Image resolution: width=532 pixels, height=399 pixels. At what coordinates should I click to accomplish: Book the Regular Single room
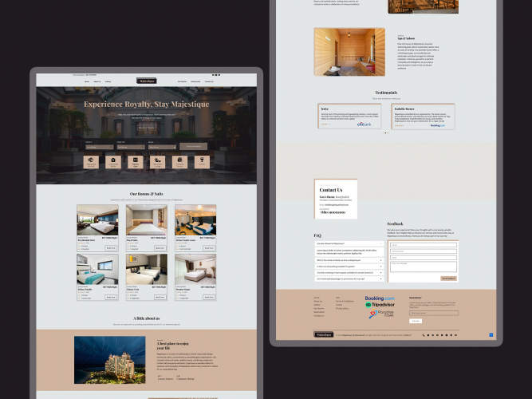209,297
